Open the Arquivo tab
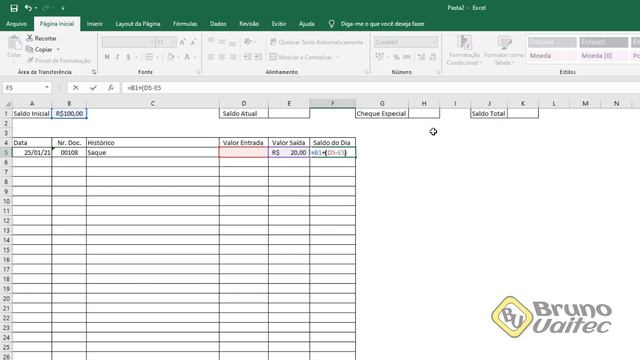The width and height of the screenshot is (640, 360). 16,24
